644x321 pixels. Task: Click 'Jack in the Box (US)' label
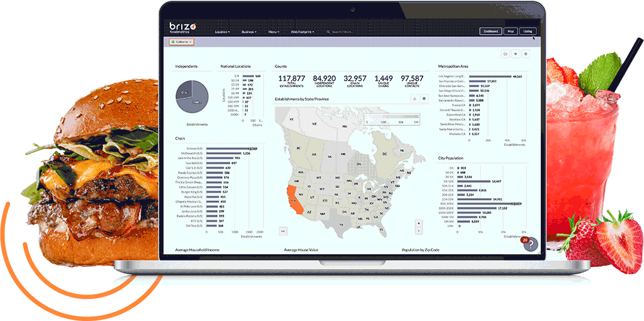click(191, 158)
